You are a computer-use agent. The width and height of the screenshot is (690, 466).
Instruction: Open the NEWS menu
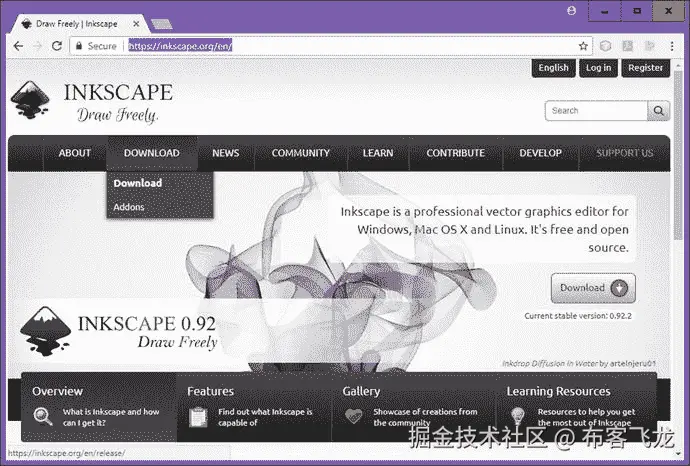pos(226,153)
